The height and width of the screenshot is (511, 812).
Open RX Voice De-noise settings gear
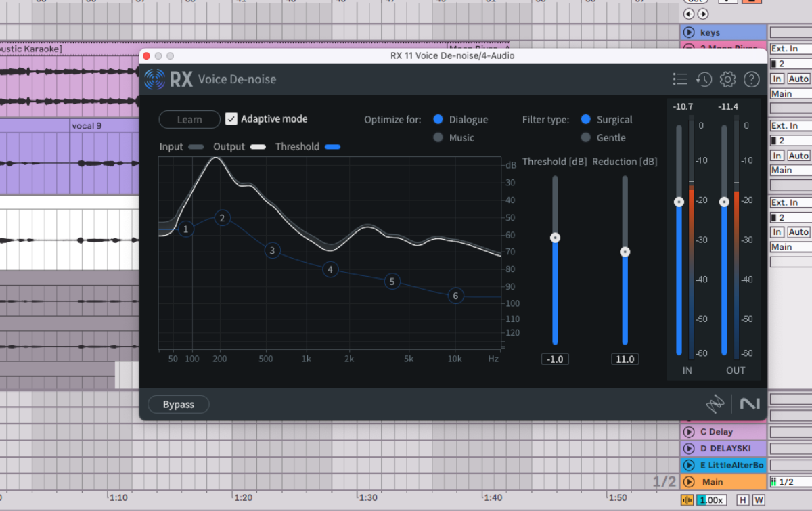[x=727, y=79]
